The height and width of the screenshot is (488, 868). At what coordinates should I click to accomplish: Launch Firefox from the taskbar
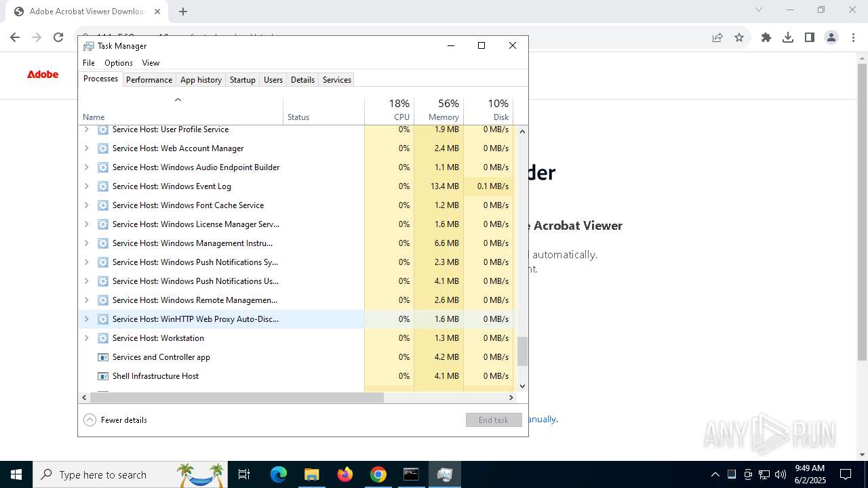[x=345, y=474]
